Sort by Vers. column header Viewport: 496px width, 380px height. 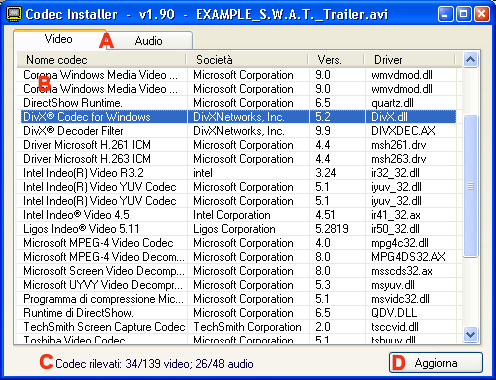[336, 60]
